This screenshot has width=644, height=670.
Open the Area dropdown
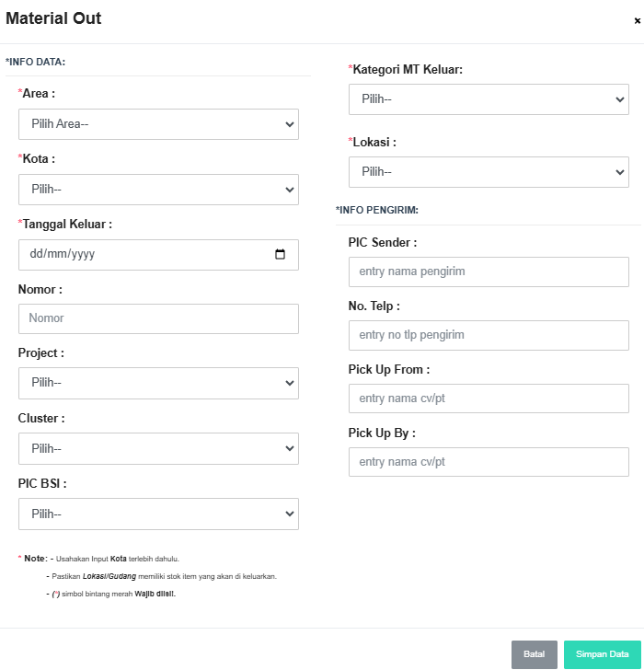point(158,124)
